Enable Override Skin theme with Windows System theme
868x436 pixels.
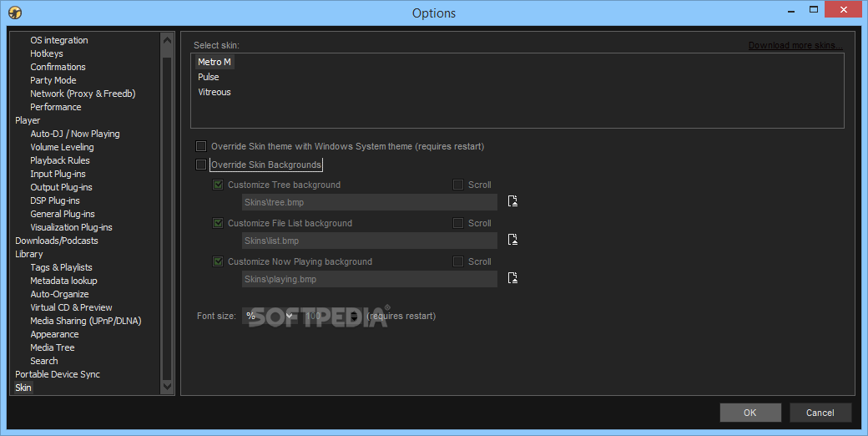click(x=201, y=146)
